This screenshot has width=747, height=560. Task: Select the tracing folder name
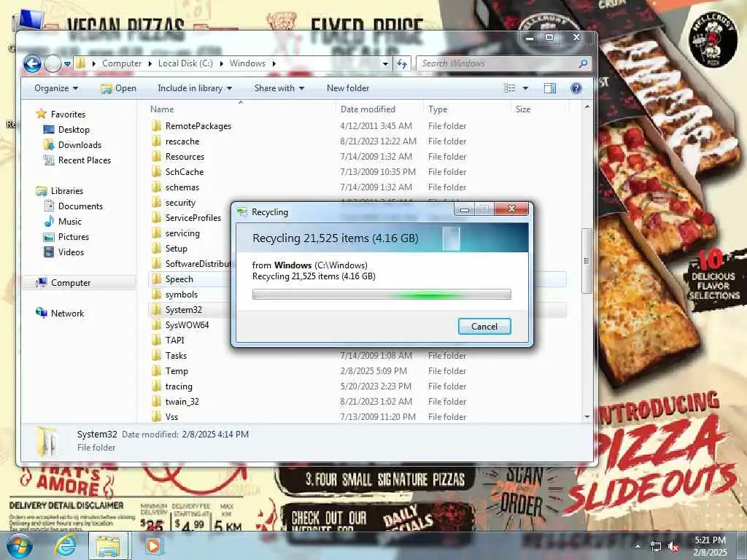(x=179, y=386)
